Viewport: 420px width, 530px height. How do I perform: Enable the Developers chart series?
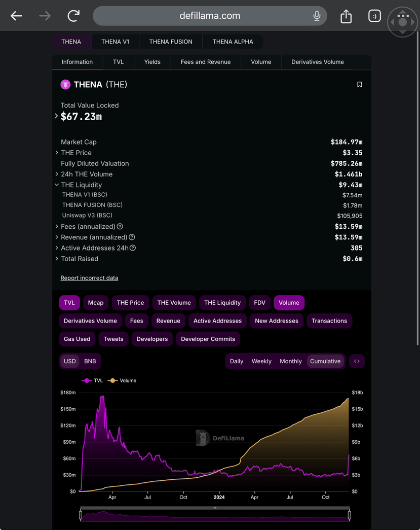(152, 339)
